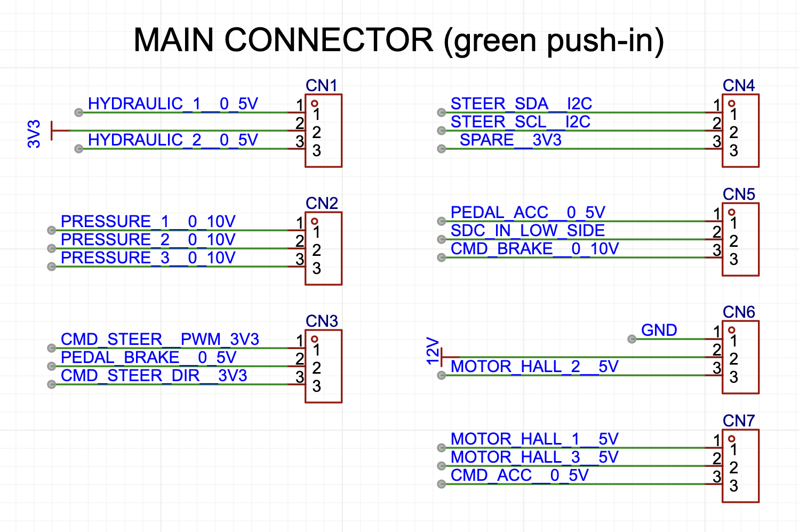Viewport: 799px width, 532px height.
Task: Click the CN5 connector designator
Action: click(739, 194)
